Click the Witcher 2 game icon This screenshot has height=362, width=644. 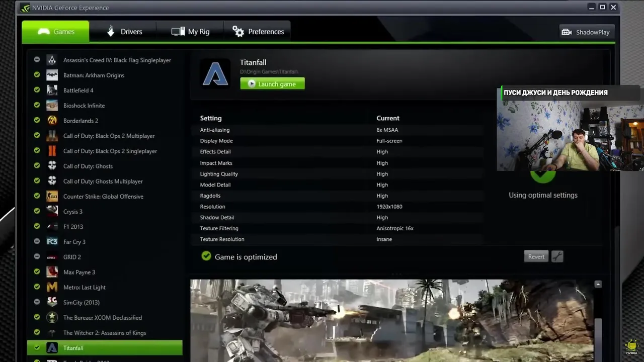(52, 332)
